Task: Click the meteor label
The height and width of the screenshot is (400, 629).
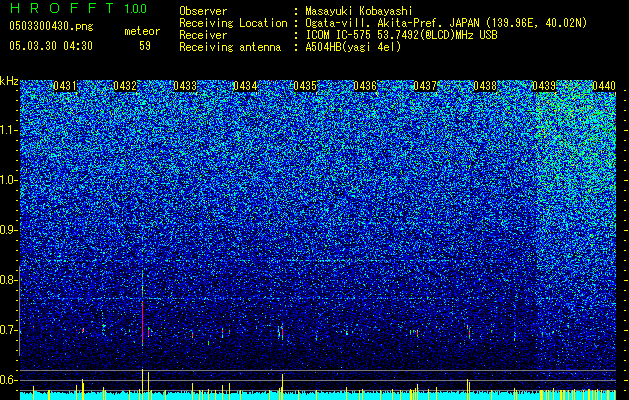Action: 142,31
